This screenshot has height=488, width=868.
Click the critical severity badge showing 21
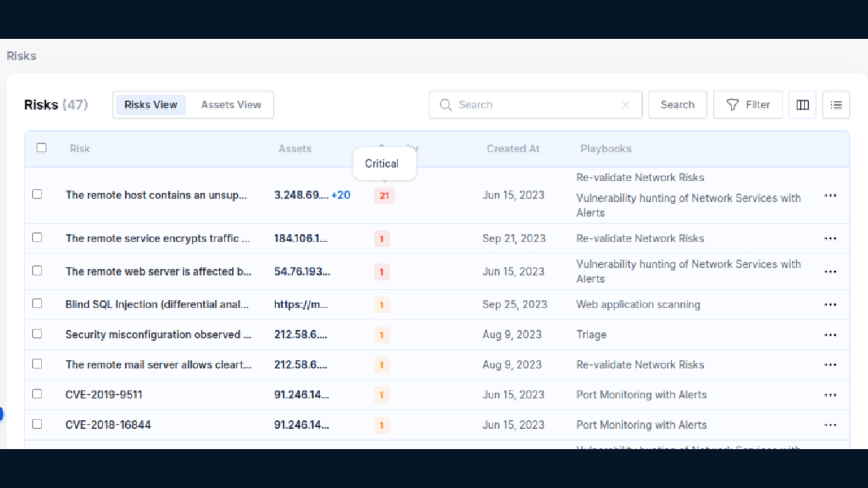pos(384,195)
